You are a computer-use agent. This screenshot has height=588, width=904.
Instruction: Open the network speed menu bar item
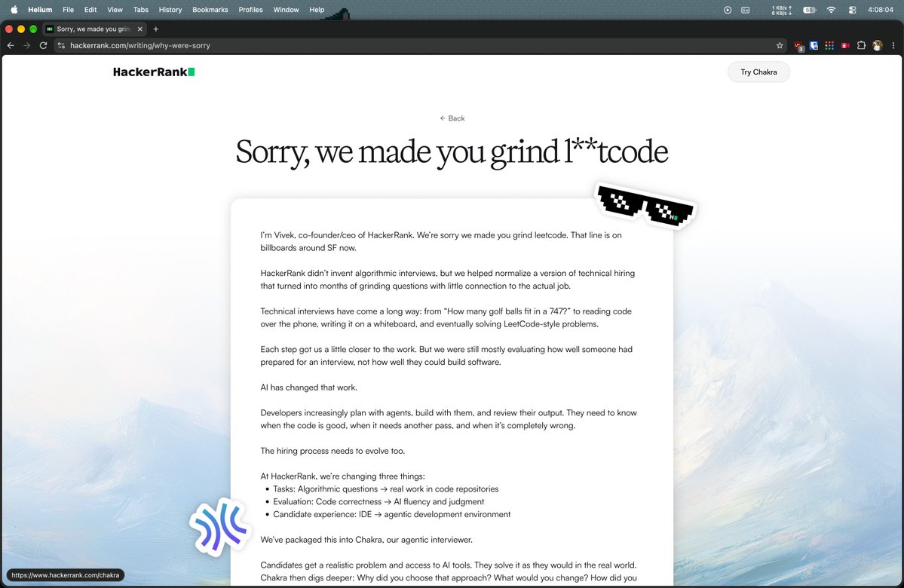[x=782, y=10]
